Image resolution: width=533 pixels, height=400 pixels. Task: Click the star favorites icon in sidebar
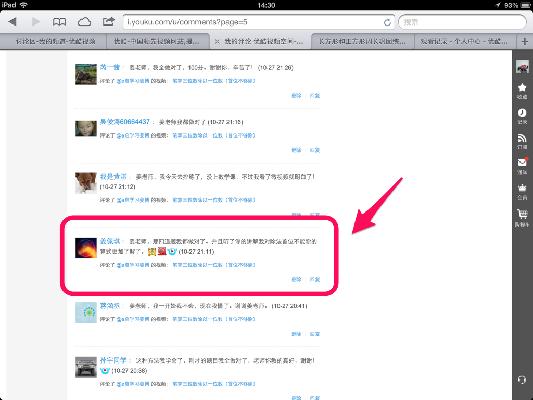tap(522, 90)
